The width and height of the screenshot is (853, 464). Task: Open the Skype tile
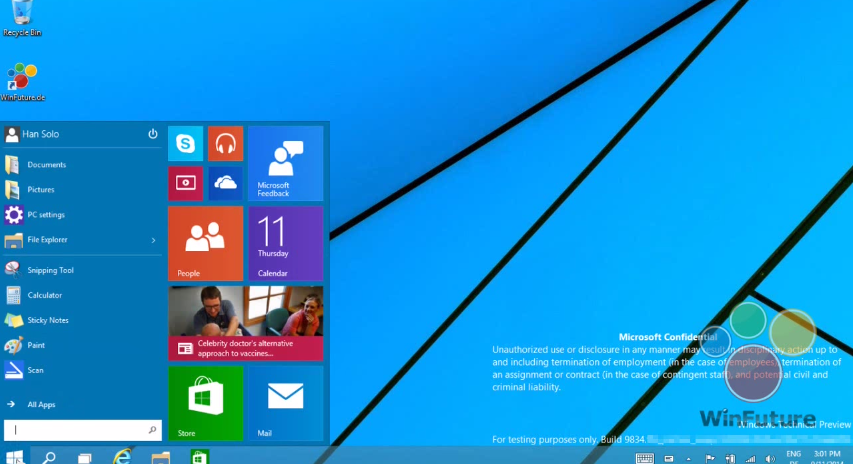tap(186, 144)
